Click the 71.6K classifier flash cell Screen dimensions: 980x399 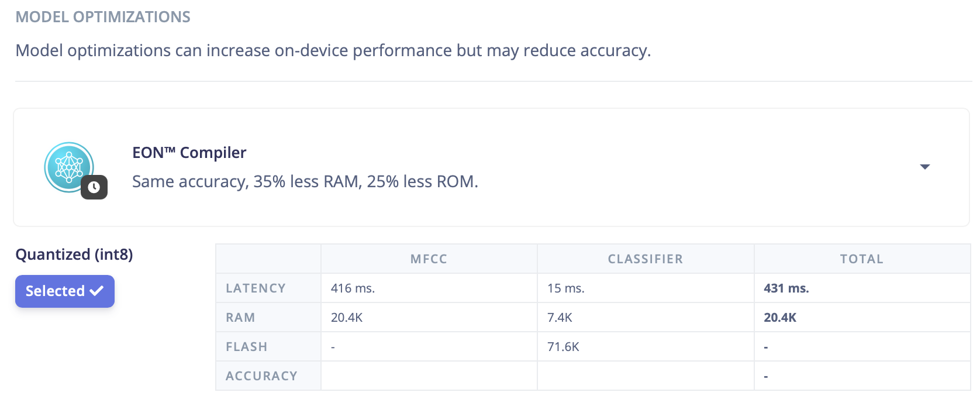[x=563, y=347]
